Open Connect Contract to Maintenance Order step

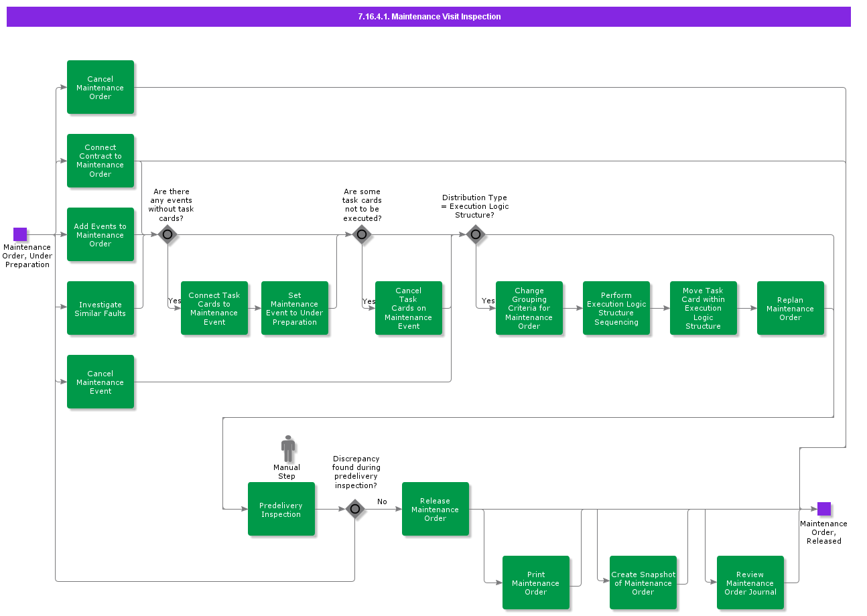click(101, 161)
